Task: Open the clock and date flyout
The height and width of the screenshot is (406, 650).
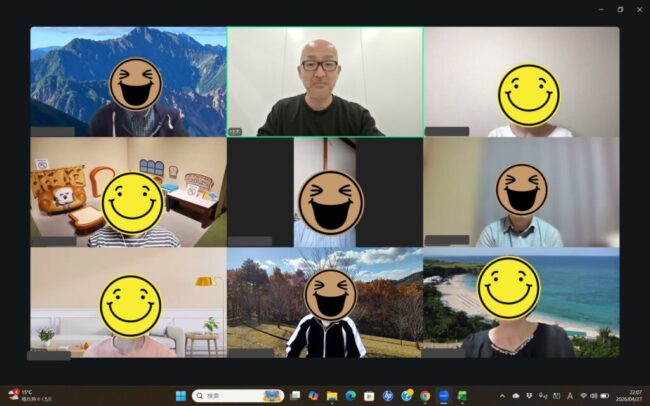Action: click(631, 395)
